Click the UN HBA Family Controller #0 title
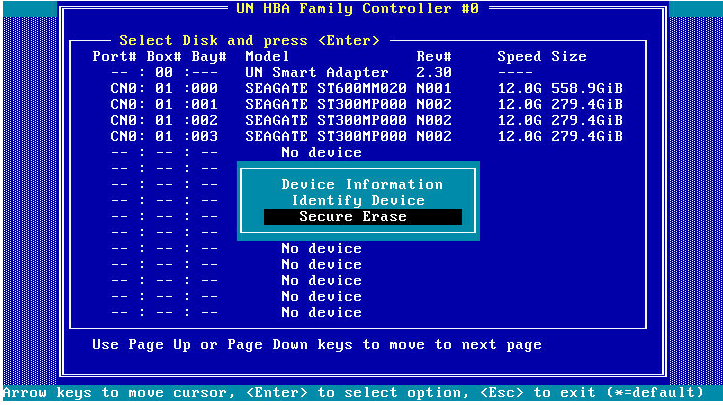Image resolution: width=723 pixels, height=405 pixels. (358, 8)
